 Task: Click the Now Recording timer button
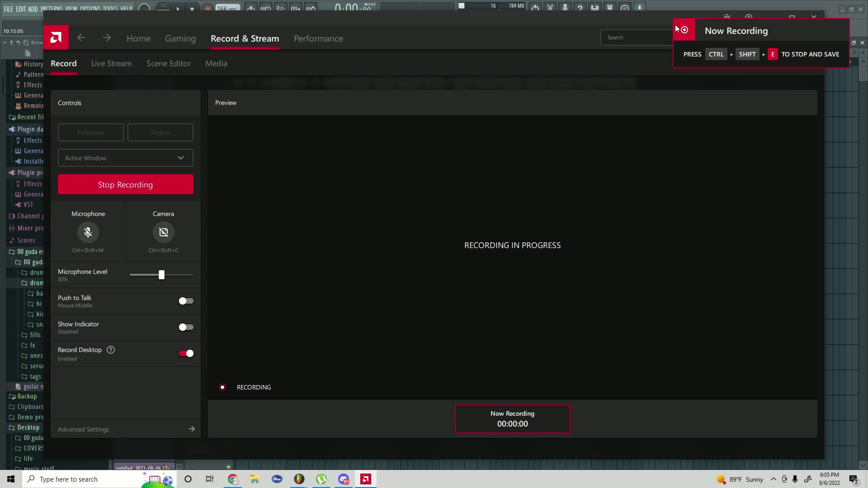point(512,419)
